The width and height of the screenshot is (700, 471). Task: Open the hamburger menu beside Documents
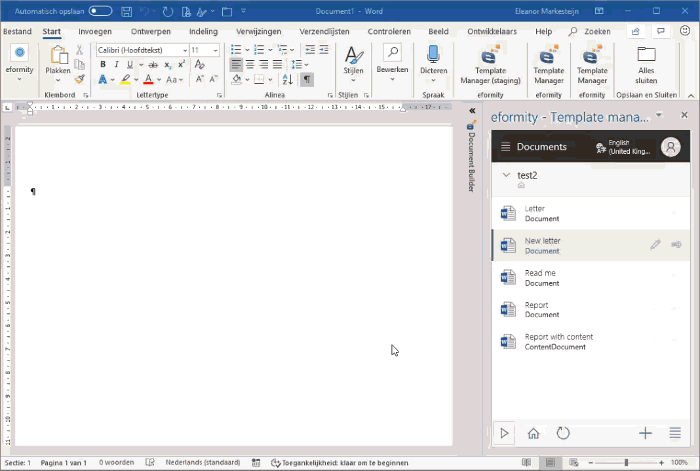[x=505, y=147]
